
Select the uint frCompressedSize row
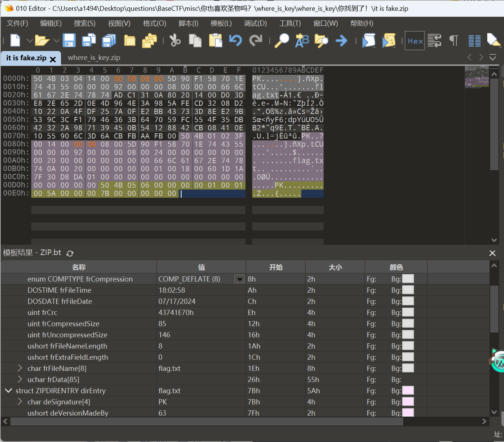coord(245,324)
